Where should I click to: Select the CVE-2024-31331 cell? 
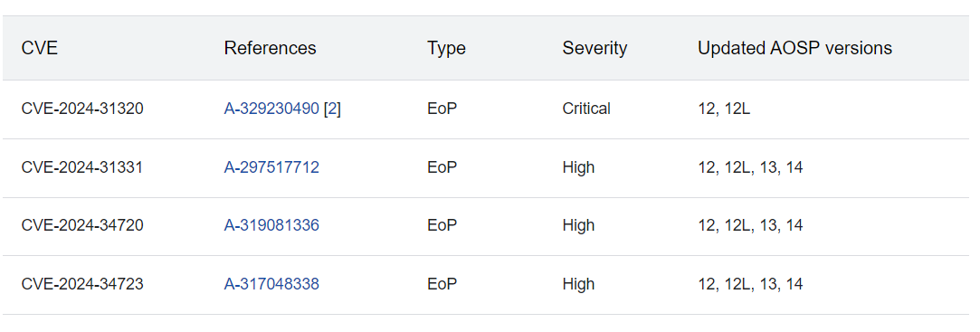point(81,167)
